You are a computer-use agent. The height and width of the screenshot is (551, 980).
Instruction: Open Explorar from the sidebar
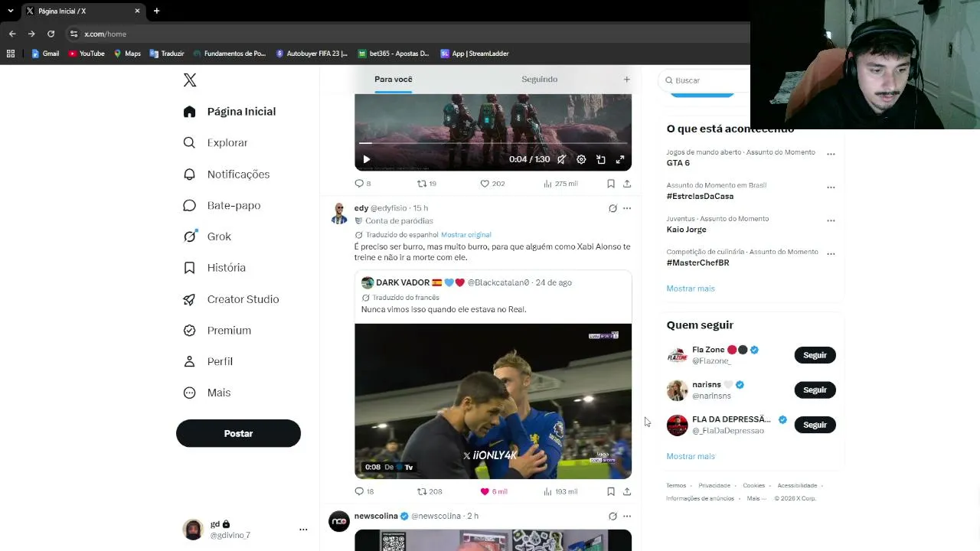tap(216, 143)
